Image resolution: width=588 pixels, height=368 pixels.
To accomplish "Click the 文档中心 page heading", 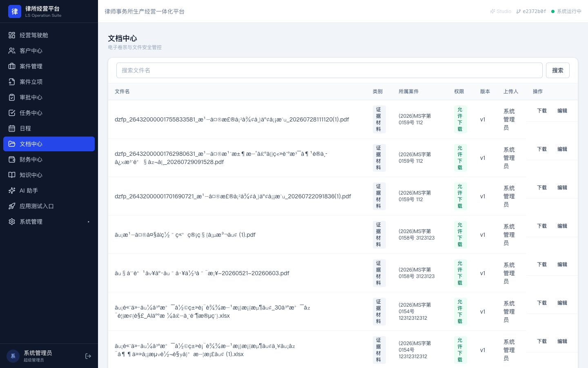I will pyautogui.click(x=122, y=38).
